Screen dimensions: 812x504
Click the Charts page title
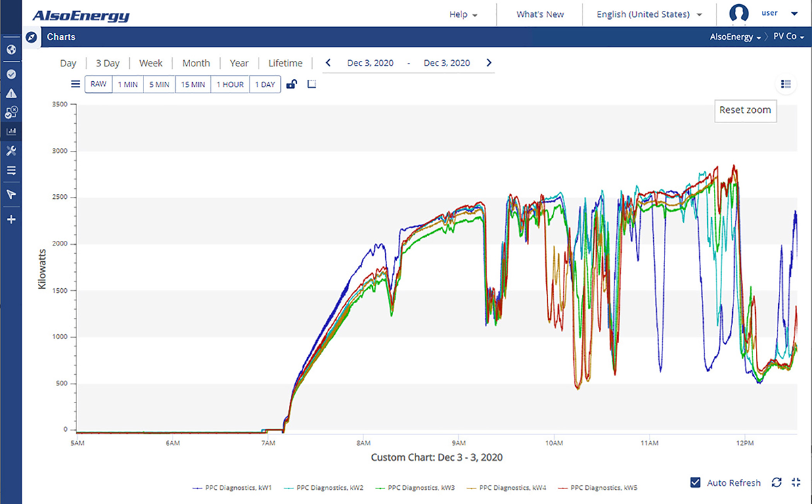point(61,37)
